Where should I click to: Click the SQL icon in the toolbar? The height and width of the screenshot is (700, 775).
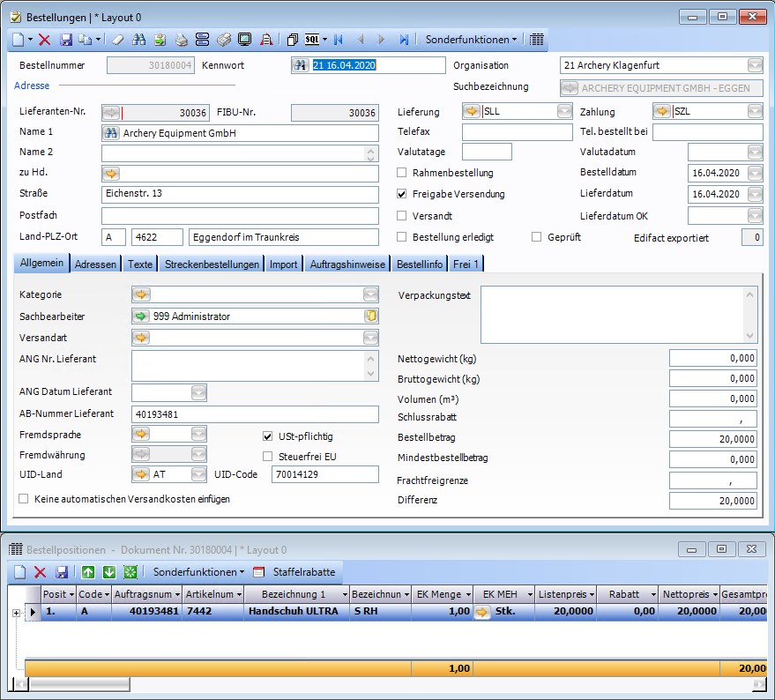312,40
